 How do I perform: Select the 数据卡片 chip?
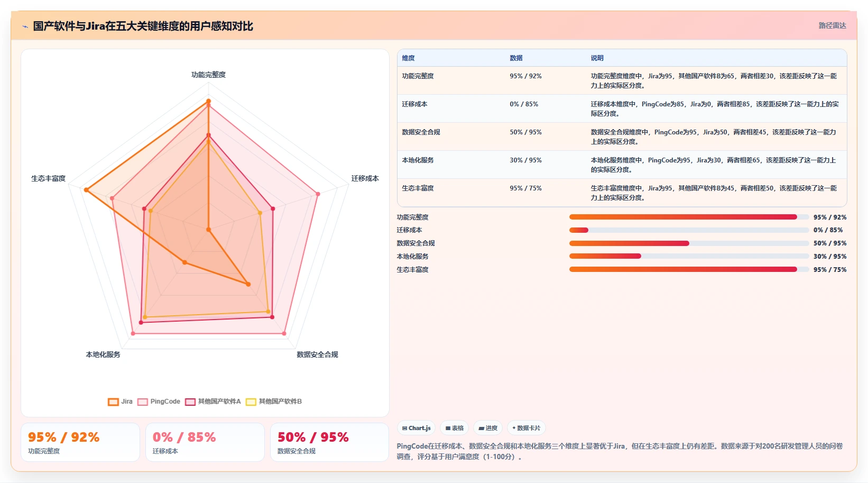(526, 428)
